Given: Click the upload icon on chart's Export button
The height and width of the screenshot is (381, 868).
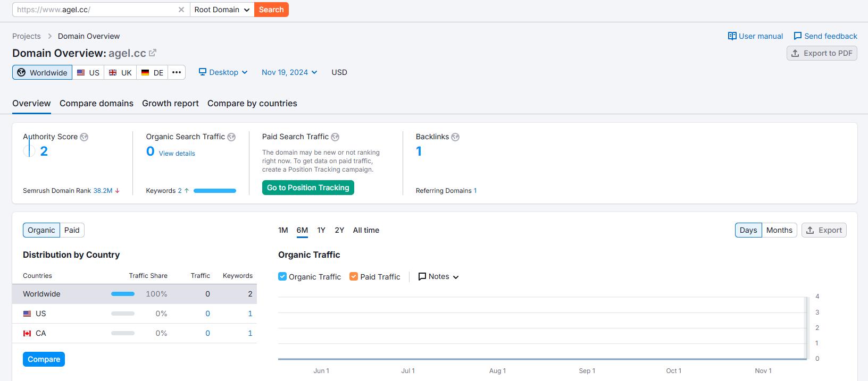Looking at the screenshot, I should click(810, 230).
